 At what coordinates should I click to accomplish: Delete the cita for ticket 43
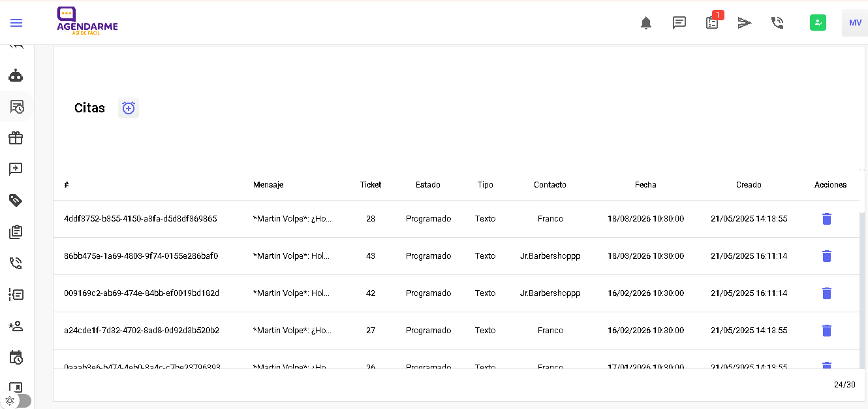click(827, 256)
